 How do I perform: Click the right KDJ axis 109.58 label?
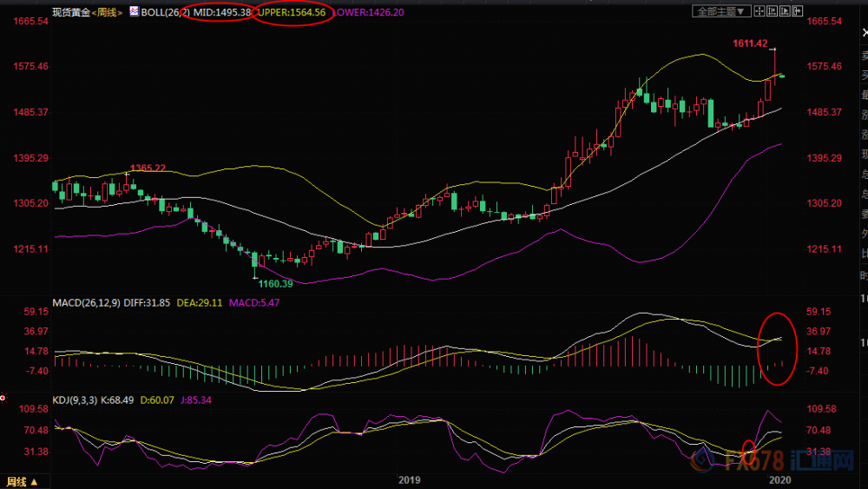pyautogui.click(x=821, y=409)
